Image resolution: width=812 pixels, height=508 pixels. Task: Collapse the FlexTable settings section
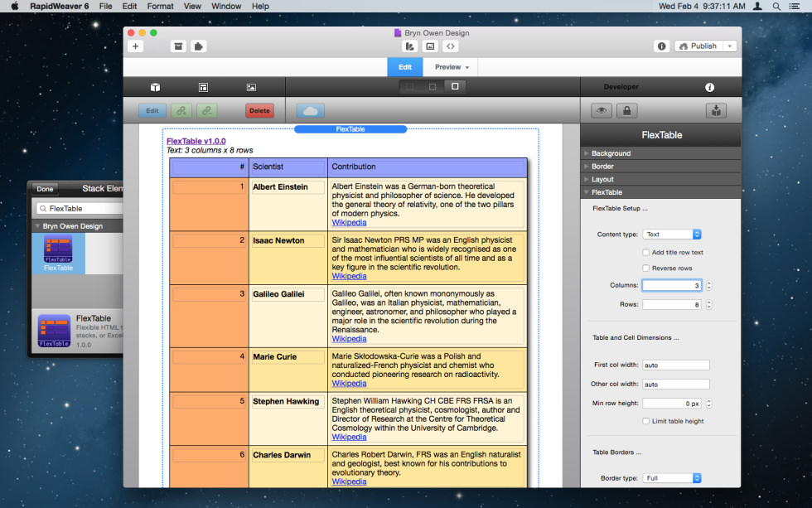[661, 192]
